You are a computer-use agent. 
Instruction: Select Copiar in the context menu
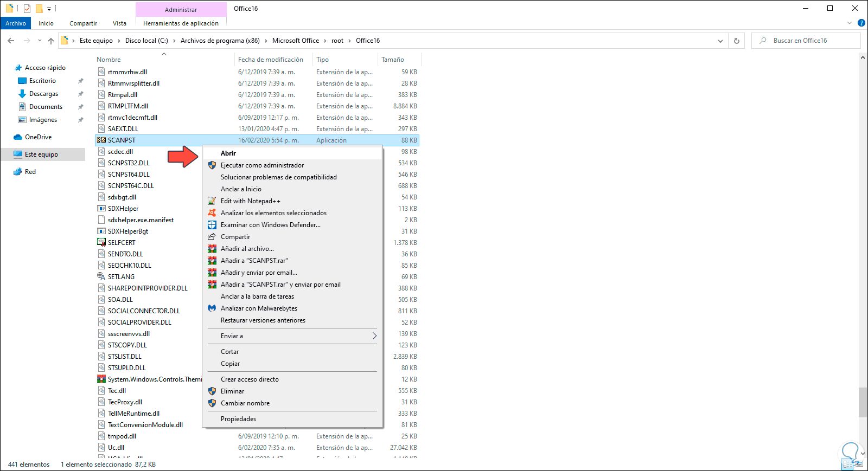pyautogui.click(x=292, y=364)
